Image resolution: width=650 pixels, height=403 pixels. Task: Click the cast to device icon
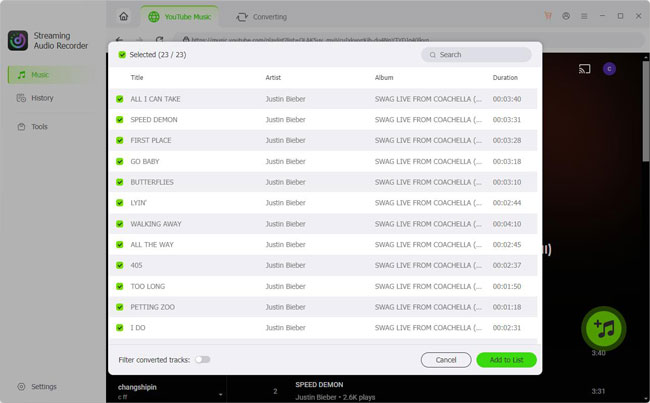tap(585, 69)
